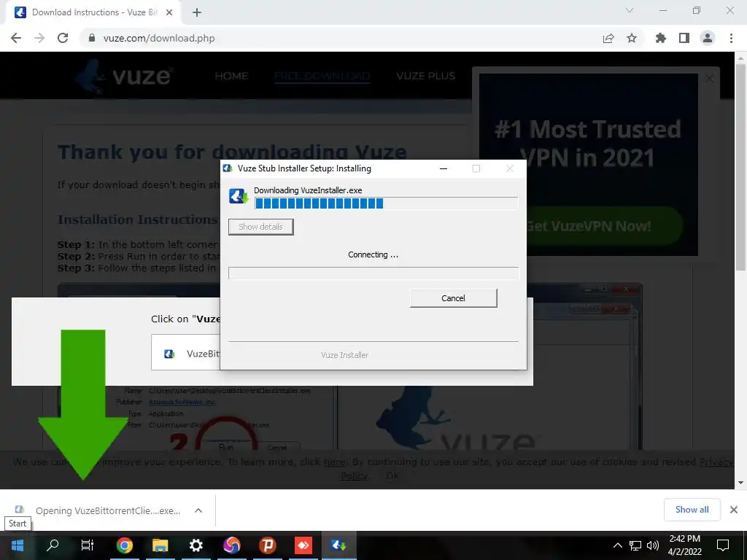Close the VPN advertisement popup
This screenshot has height=560, width=747.
[x=709, y=79]
